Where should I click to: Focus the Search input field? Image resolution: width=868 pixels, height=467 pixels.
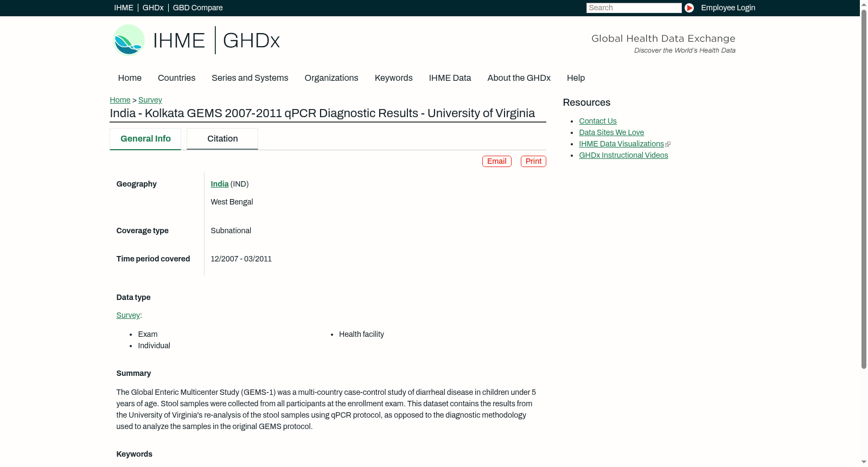click(x=634, y=8)
